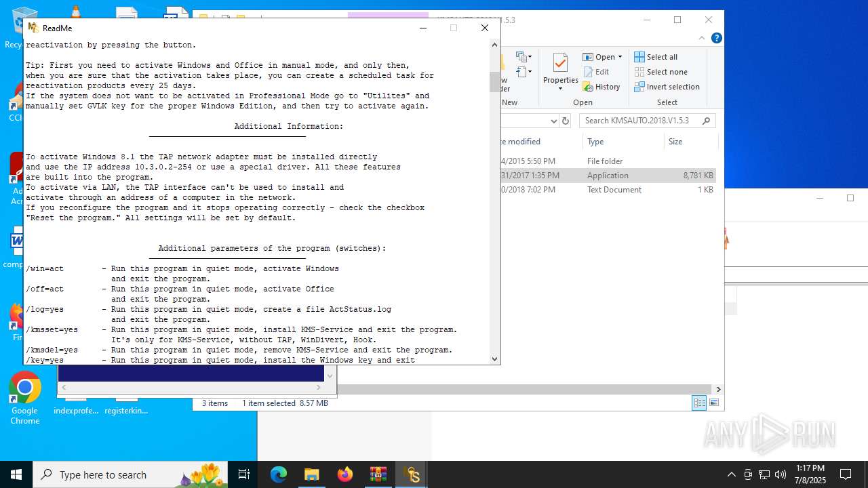Screen dimensions: 868x488
Task: Open the notification center icon
Action: pyautogui.click(x=846, y=474)
